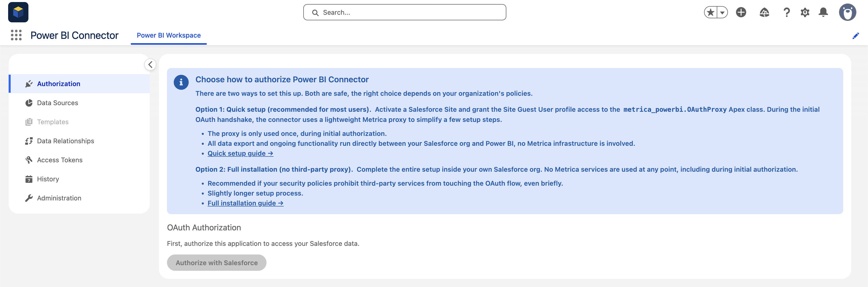Click the Power BI Connector app logo
The image size is (868, 287).
point(18,12)
